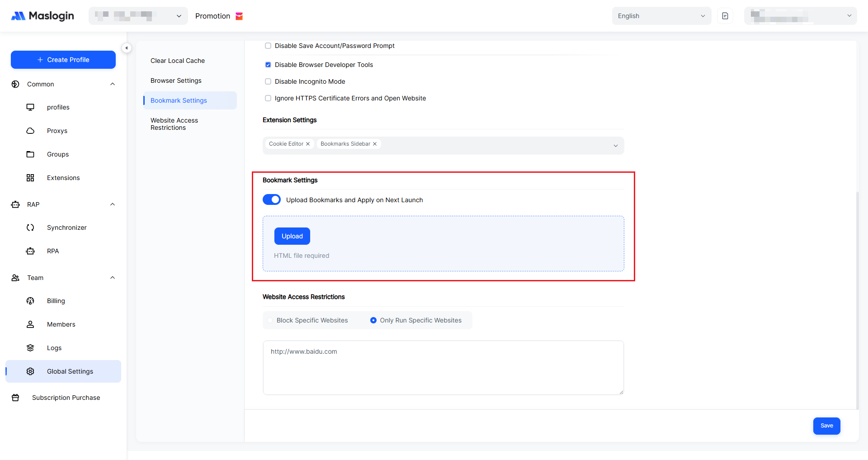
Task: Click the Synchronizer icon in sidebar
Action: [x=30, y=228]
